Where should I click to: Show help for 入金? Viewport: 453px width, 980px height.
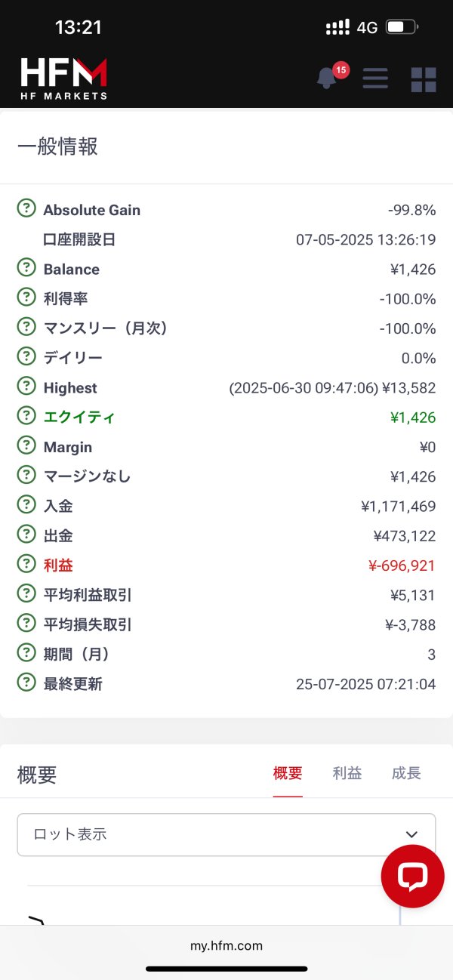point(26,505)
